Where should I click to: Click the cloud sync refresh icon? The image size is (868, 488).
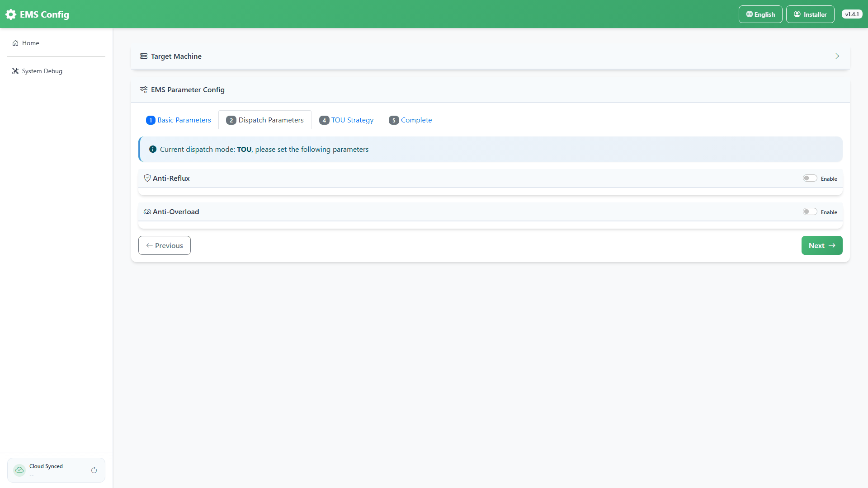click(x=94, y=470)
